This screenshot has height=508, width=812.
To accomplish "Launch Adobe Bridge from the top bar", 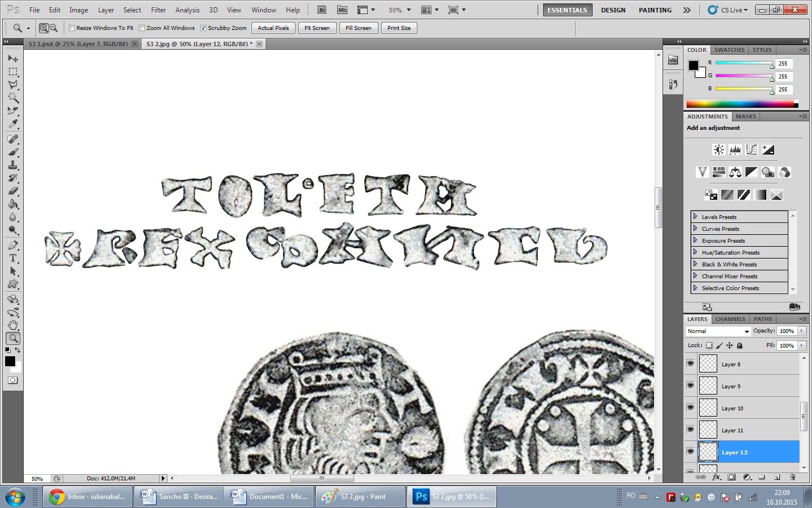I will [321, 10].
